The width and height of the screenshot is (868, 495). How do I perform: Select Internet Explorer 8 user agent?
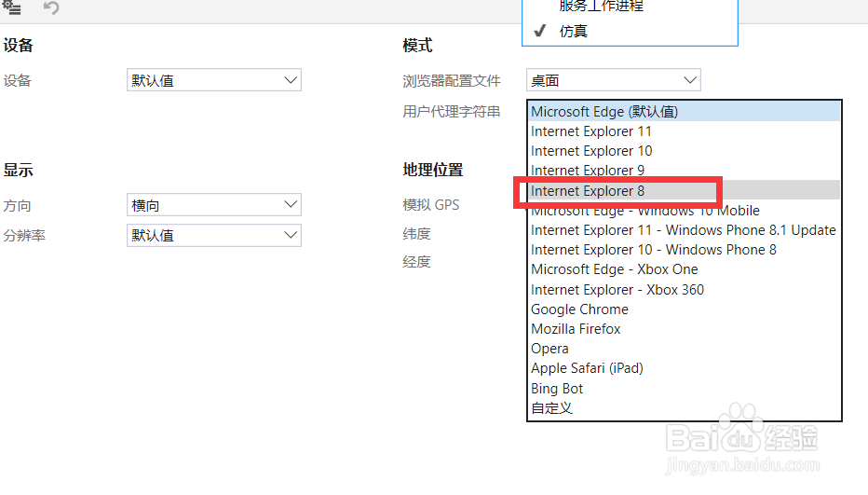(588, 190)
